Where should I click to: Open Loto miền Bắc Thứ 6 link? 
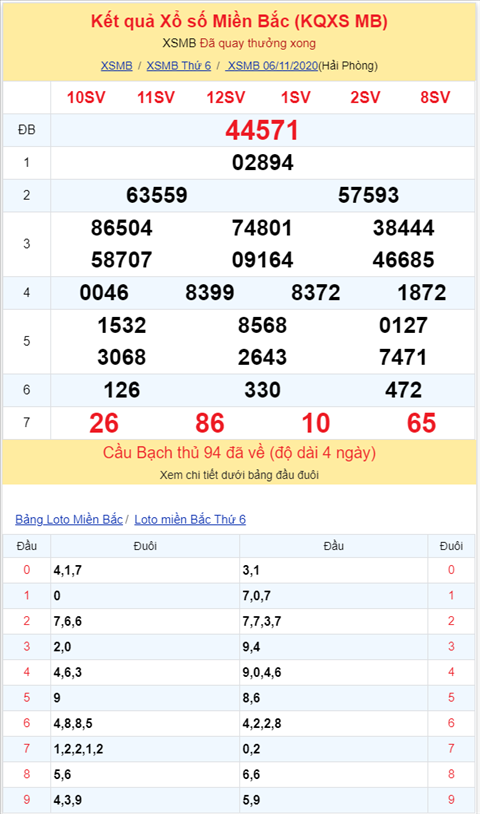(x=190, y=519)
